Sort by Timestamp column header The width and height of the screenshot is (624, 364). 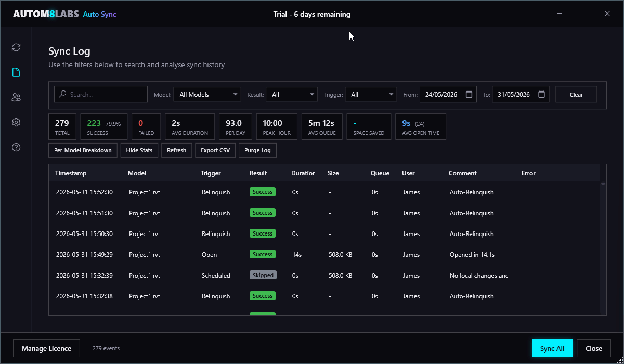(x=71, y=173)
